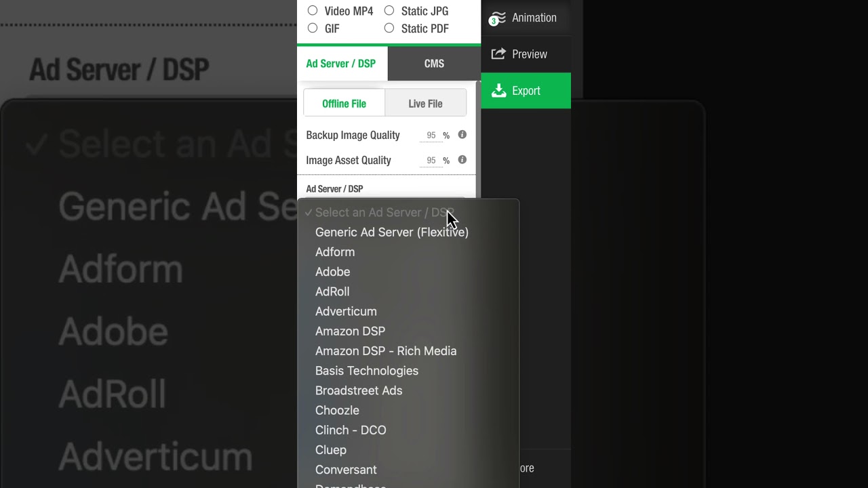Pick 'Select an Ad Server / DSP' placeholder option
Screen dimensions: 868x488
click(408, 212)
